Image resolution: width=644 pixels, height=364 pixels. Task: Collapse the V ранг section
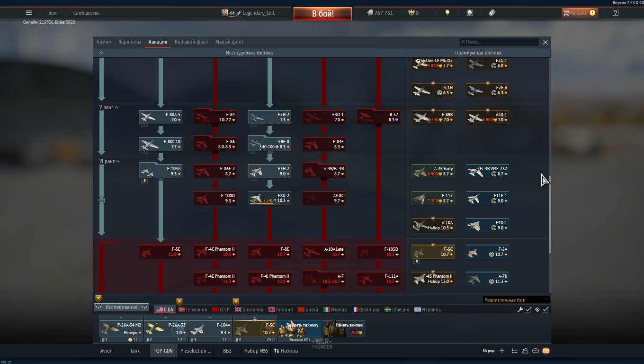tap(109, 108)
